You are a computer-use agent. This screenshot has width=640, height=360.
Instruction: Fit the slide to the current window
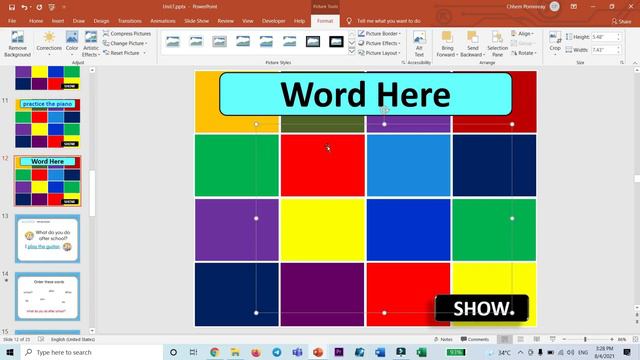(635, 339)
